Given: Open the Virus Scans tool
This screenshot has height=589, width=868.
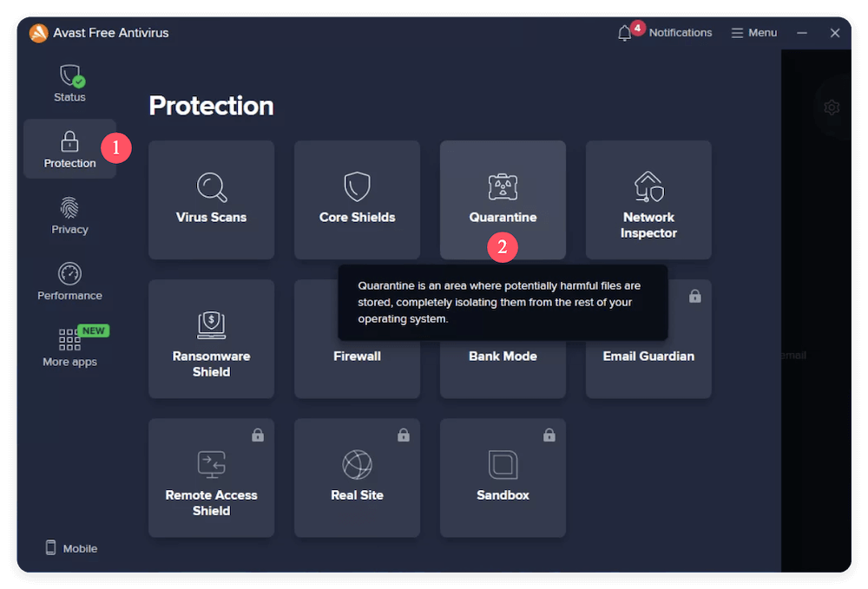Looking at the screenshot, I should pos(211,200).
